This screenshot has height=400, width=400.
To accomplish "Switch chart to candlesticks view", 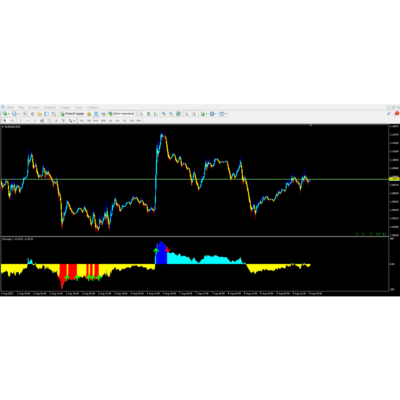I will (x=149, y=114).
